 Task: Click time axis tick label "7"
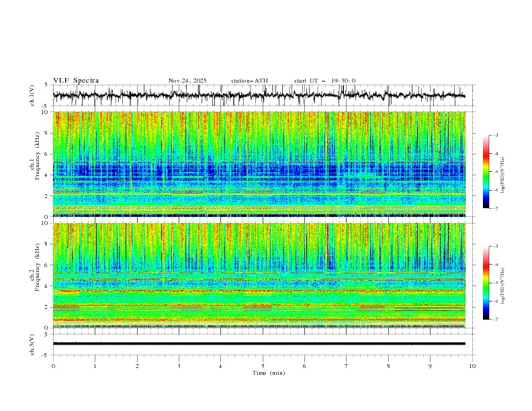click(x=346, y=366)
